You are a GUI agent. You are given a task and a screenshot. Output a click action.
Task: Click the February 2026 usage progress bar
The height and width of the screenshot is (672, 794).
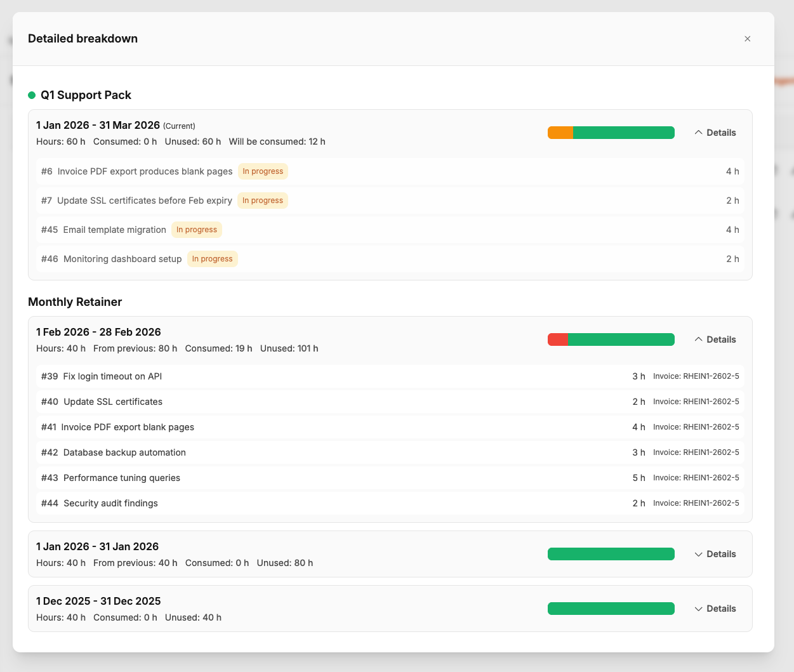tap(611, 339)
